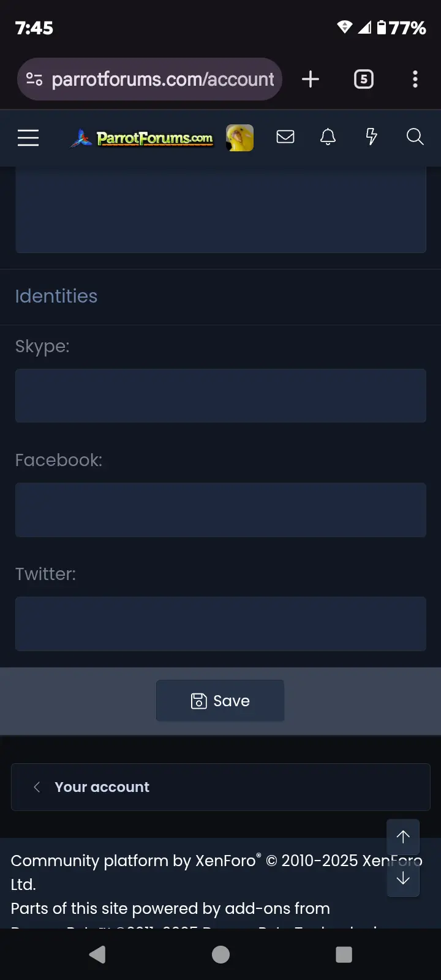Select the Twitter input box

pos(221,624)
